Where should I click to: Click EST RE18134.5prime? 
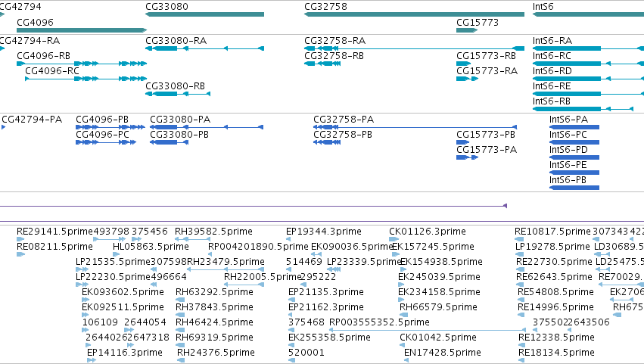pos(556,353)
